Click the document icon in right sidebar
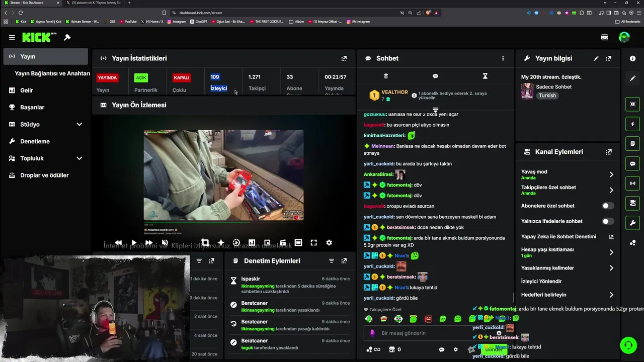Viewport: 644px width, 362px height. (633, 144)
